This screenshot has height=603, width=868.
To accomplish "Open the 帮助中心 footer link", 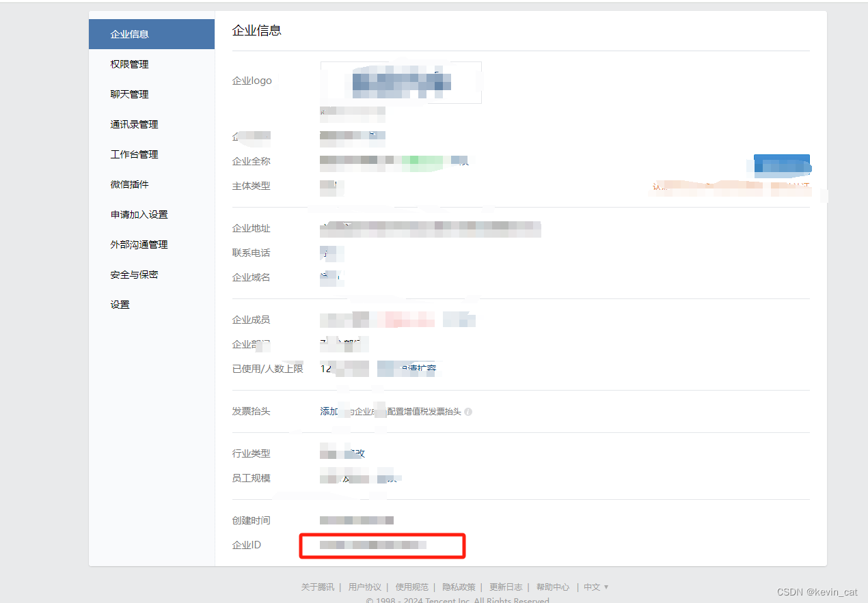I will click(x=553, y=587).
